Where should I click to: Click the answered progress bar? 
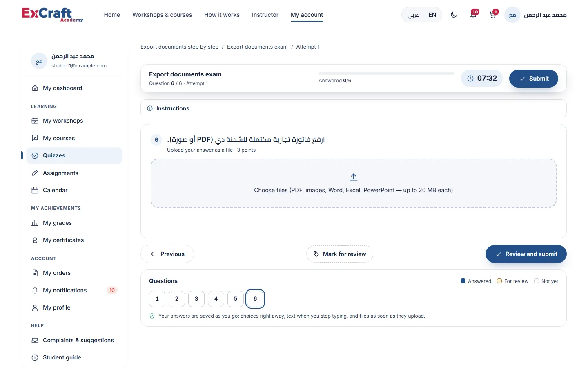[386, 74]
